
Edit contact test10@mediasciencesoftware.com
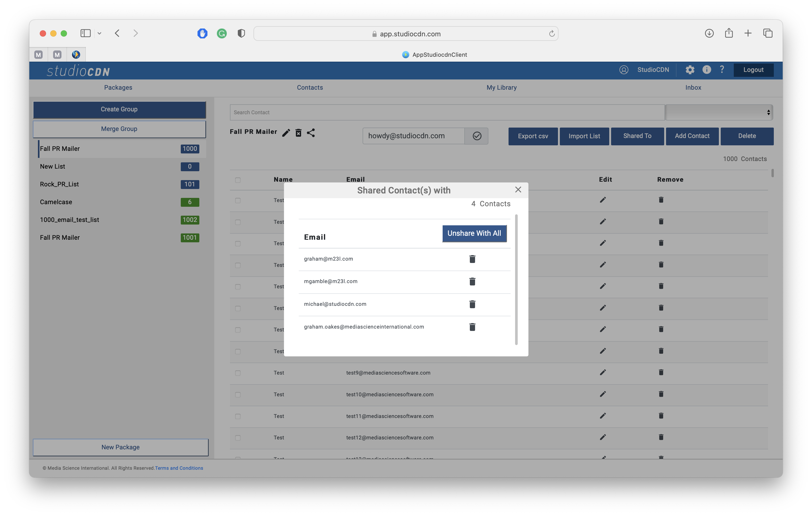coord(603,394)
